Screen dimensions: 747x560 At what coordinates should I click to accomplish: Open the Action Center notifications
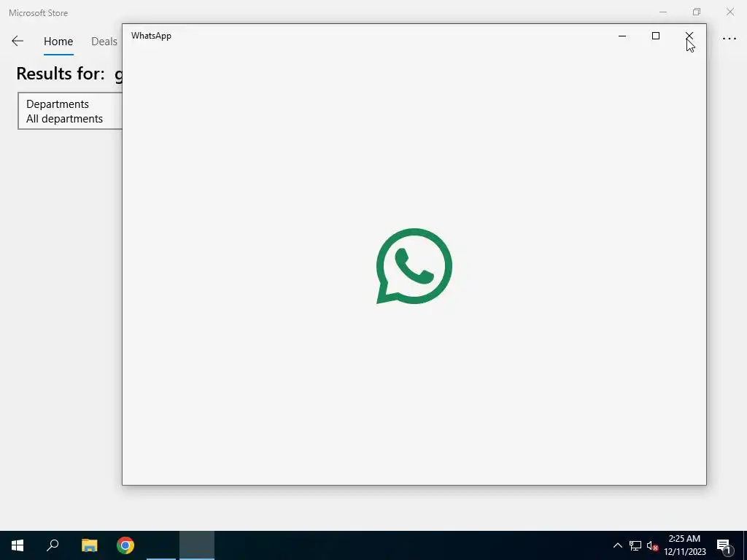point(724,545)
